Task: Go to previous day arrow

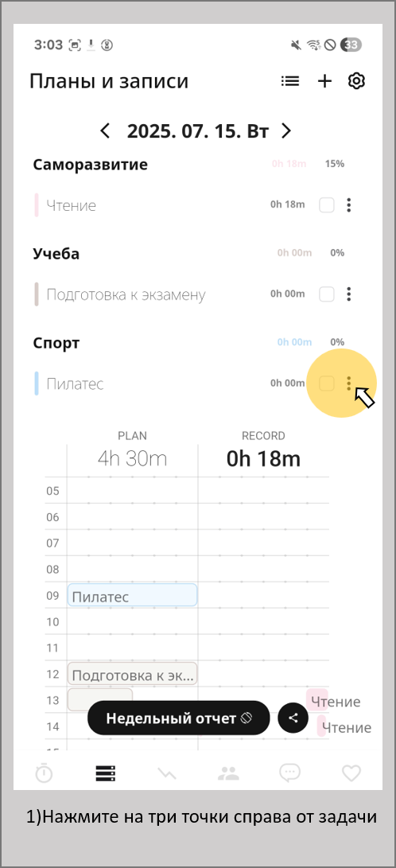Action: tap(105, 131)
